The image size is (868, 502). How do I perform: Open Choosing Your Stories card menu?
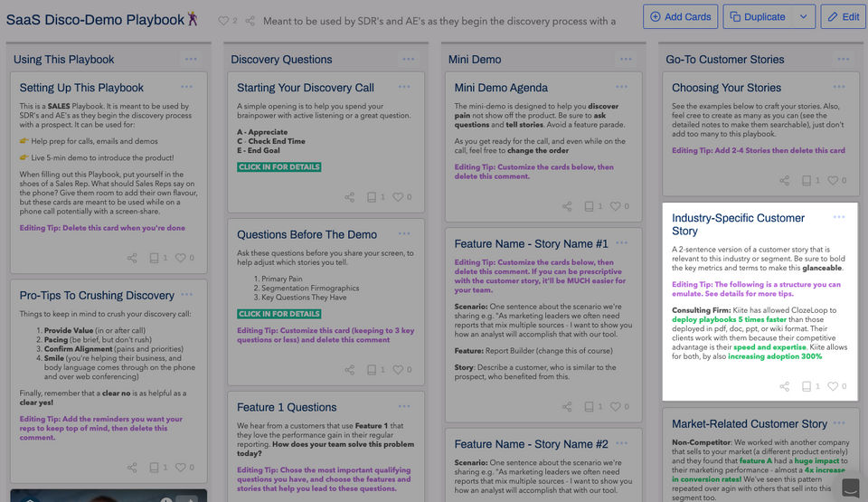tap(839, 87)
